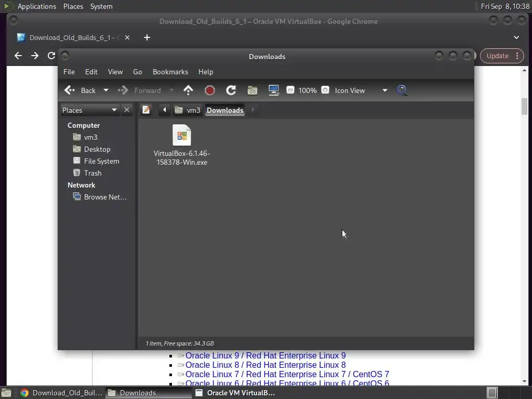The width and height of the screenshot is (532, 399).
Task: Open the Help menu
Action: 206,72
